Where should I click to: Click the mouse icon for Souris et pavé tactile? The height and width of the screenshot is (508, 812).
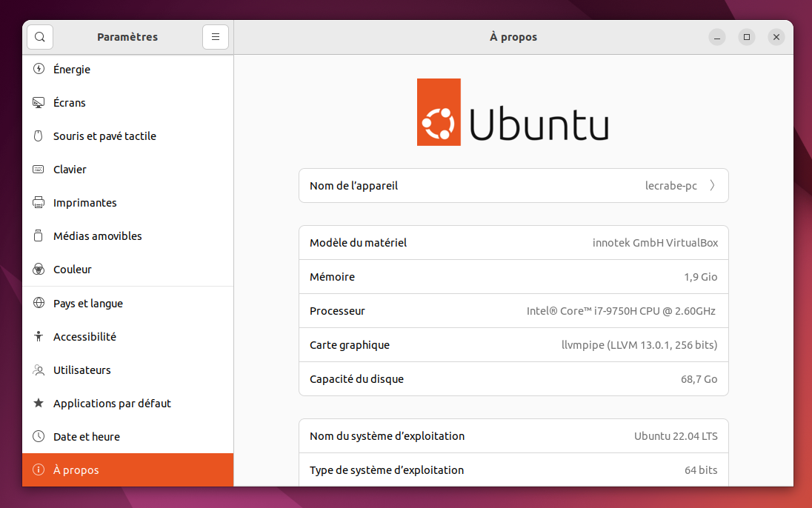(x=39, y=136)
